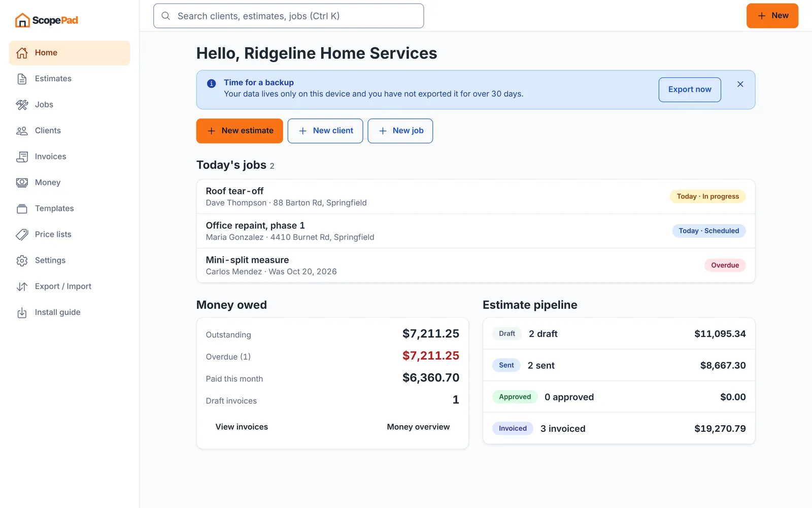812x508 pixels.
Task: Click the info icon in the backup banner
Action: pos(212,83)
